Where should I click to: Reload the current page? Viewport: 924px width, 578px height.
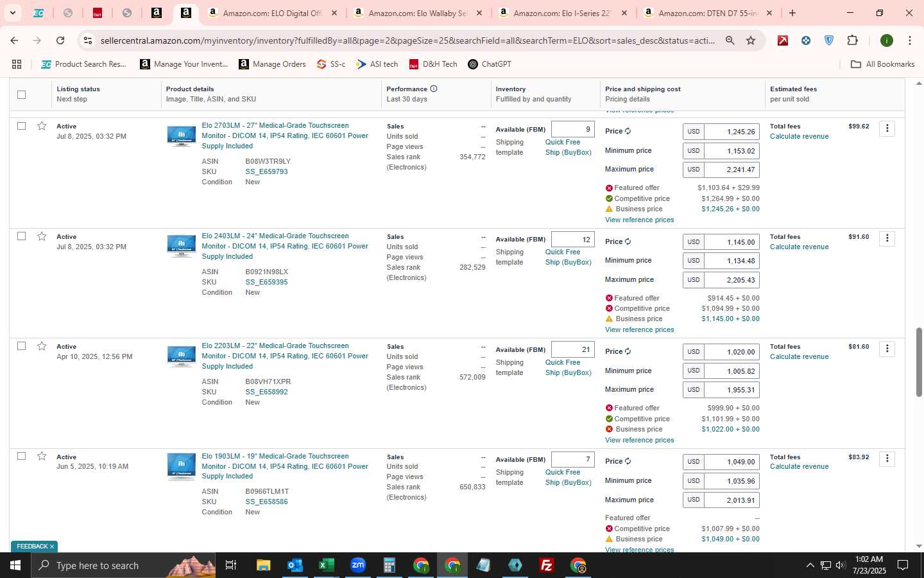pyautogui.click(x=60, y=40)
